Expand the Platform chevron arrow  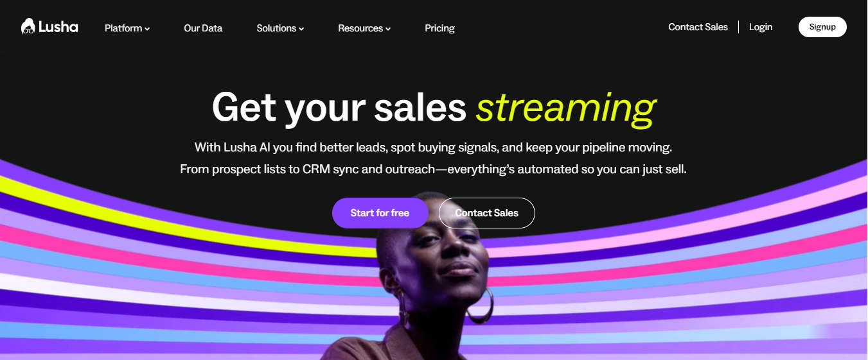[x=147, y=29]
